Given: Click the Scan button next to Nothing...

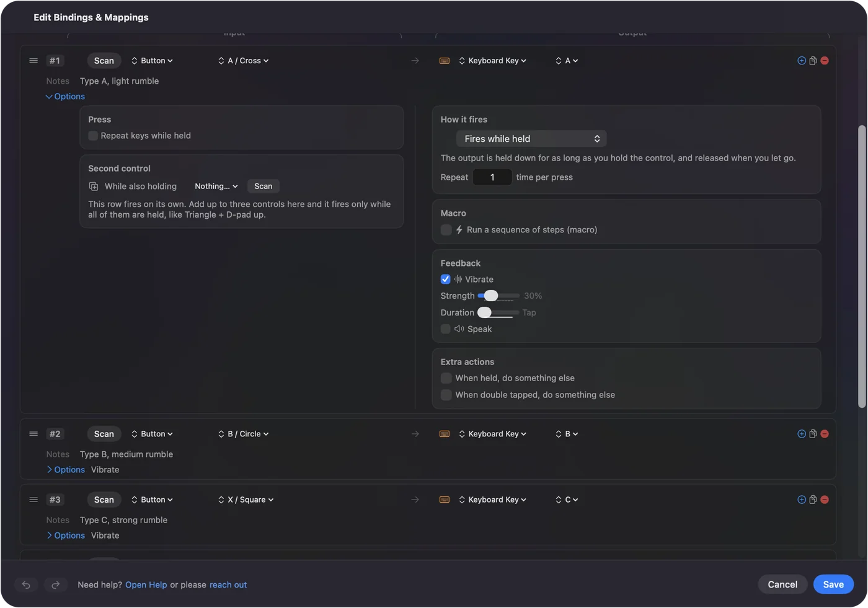Looking at the screenshot, I should pos(263,187).
